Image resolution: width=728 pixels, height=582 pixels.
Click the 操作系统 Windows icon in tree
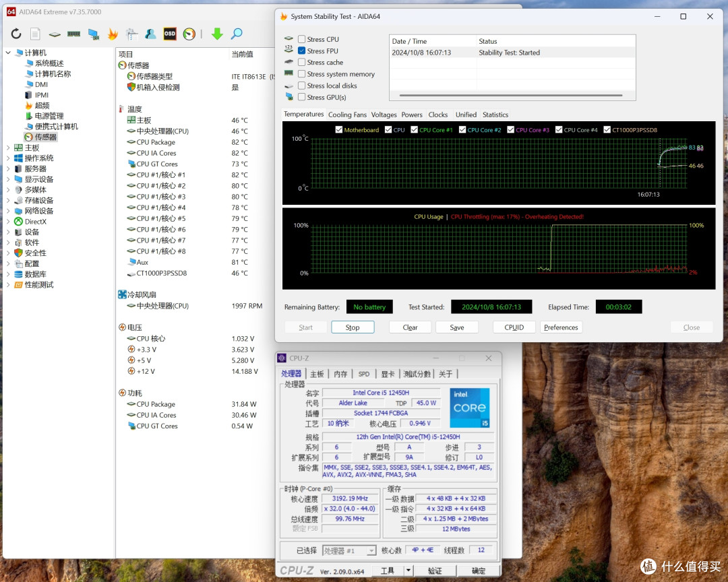(x=19, y=158)
